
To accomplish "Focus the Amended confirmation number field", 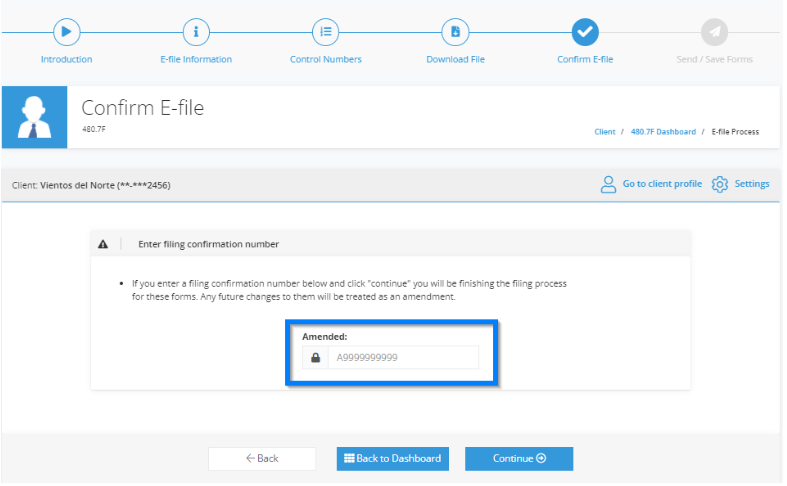I will point(403,357).
